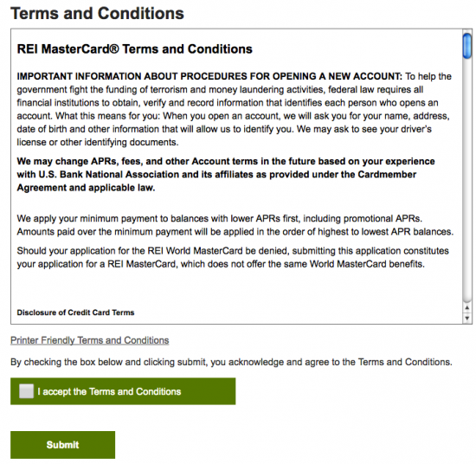The image size is (476, 464).
Task: Click the empty scrollbar track below the thumb
Action: [x=466, y=179]
